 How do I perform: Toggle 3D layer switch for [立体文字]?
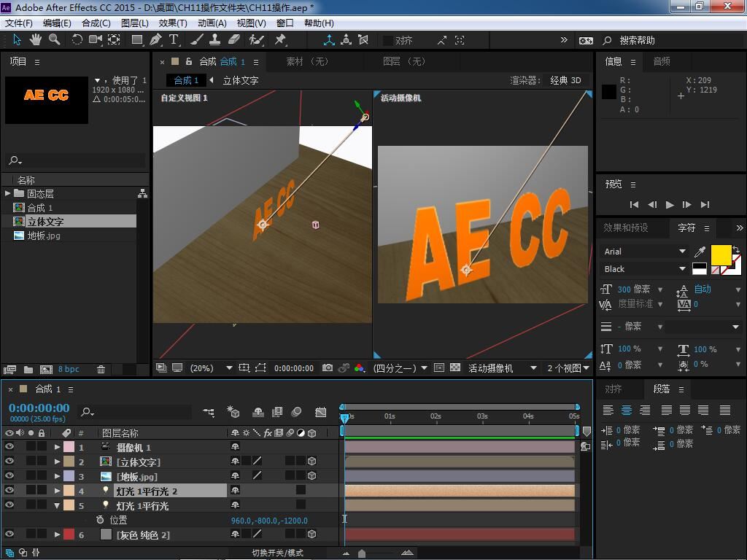pyautogui.click(x=312, y=461)
